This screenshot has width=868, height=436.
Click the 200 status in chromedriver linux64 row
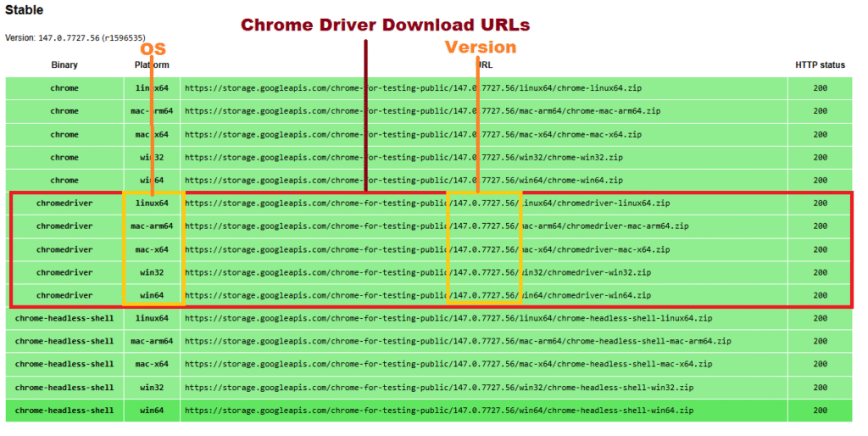click(x=820, y=204)
